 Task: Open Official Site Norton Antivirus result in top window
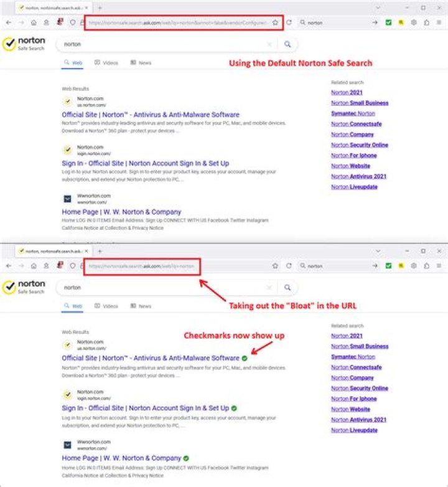[151, 115]
